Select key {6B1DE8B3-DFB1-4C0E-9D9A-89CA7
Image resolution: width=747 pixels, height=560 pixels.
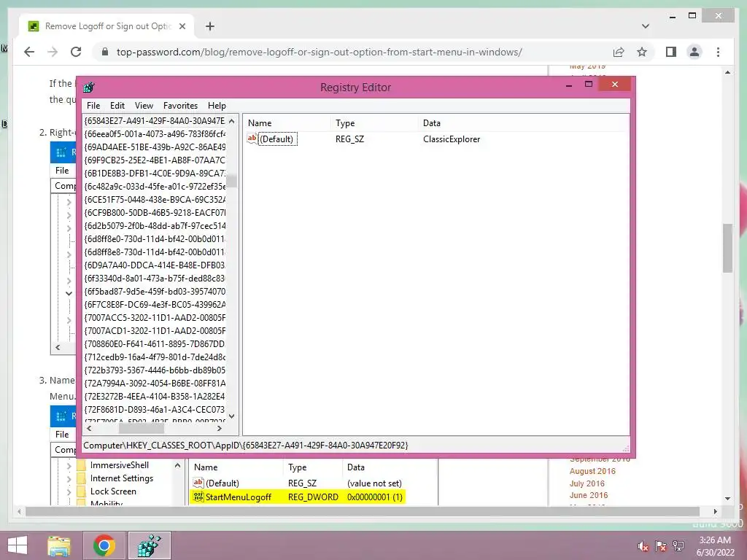155,174
